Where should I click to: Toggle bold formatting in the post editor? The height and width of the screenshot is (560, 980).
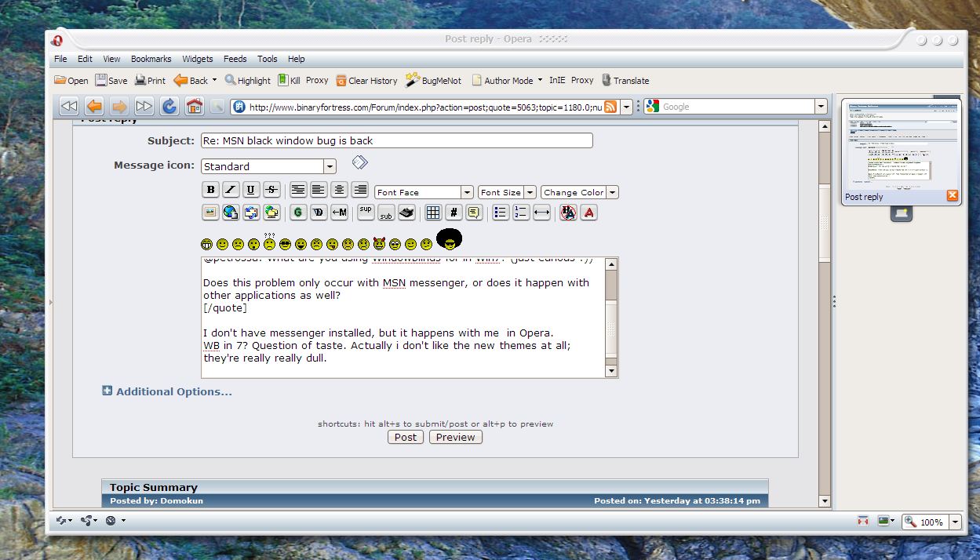210,190
